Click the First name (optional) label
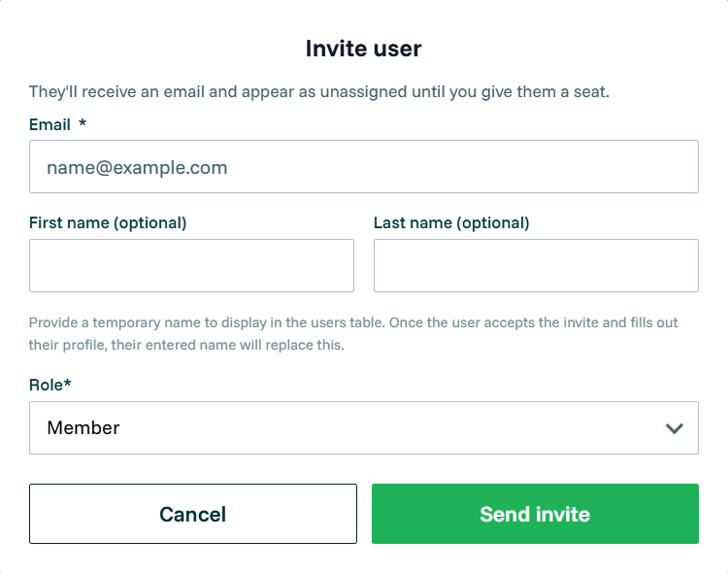 click(108, 222)
